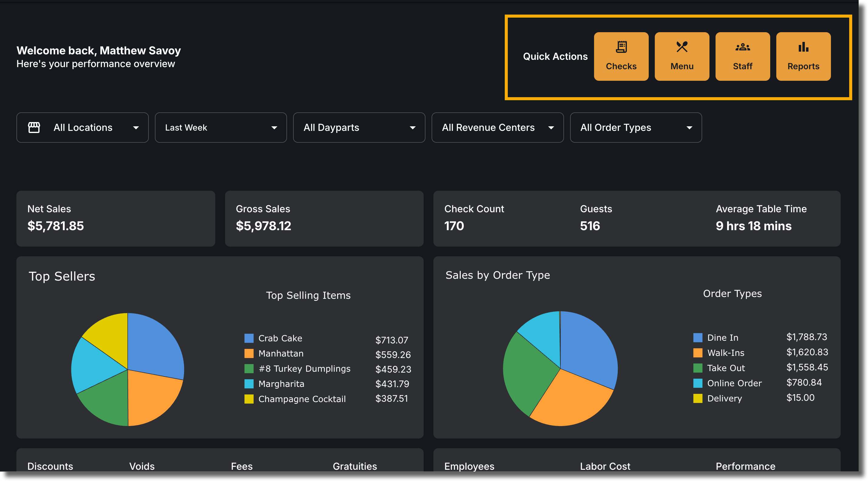Click the storefront icon beside All Locations
The image size is (868, 481).
(x=34, y=127)
